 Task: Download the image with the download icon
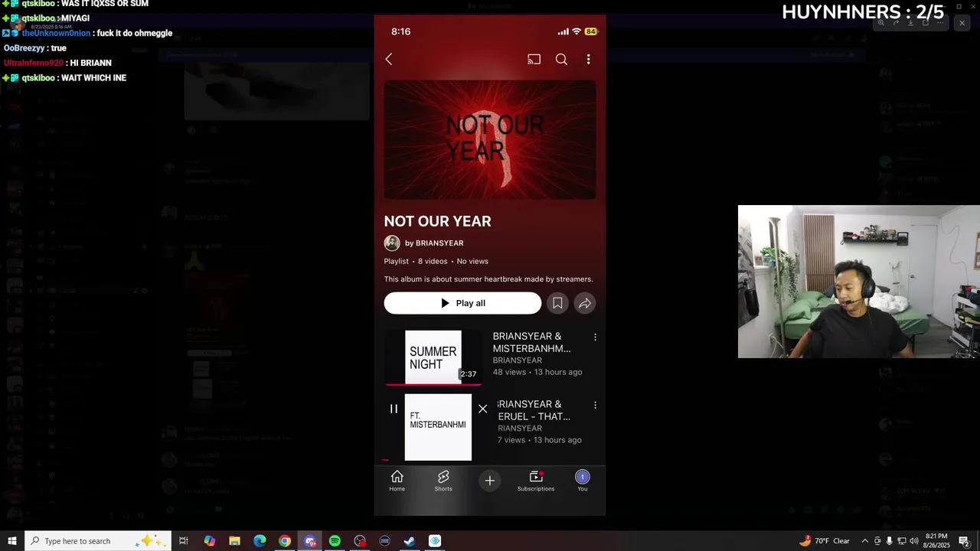tap(910, 23)
